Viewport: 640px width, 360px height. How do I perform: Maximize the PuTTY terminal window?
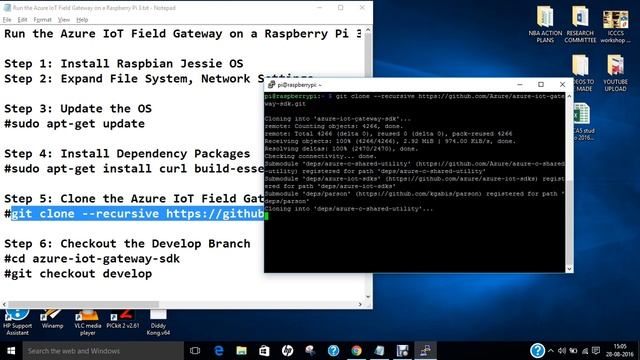click(x=541, y=84)
